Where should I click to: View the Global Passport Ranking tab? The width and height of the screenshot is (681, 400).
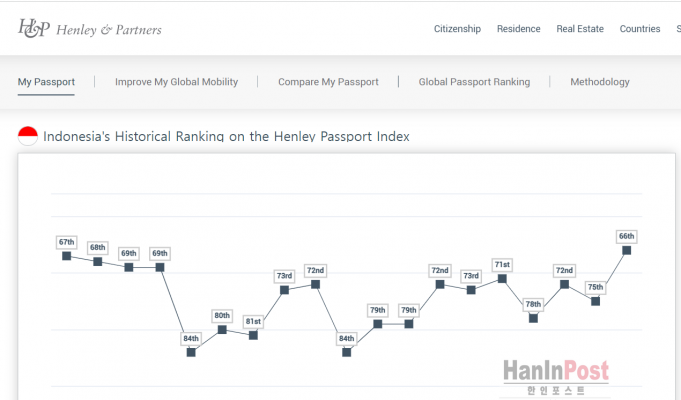click(474, 82)
